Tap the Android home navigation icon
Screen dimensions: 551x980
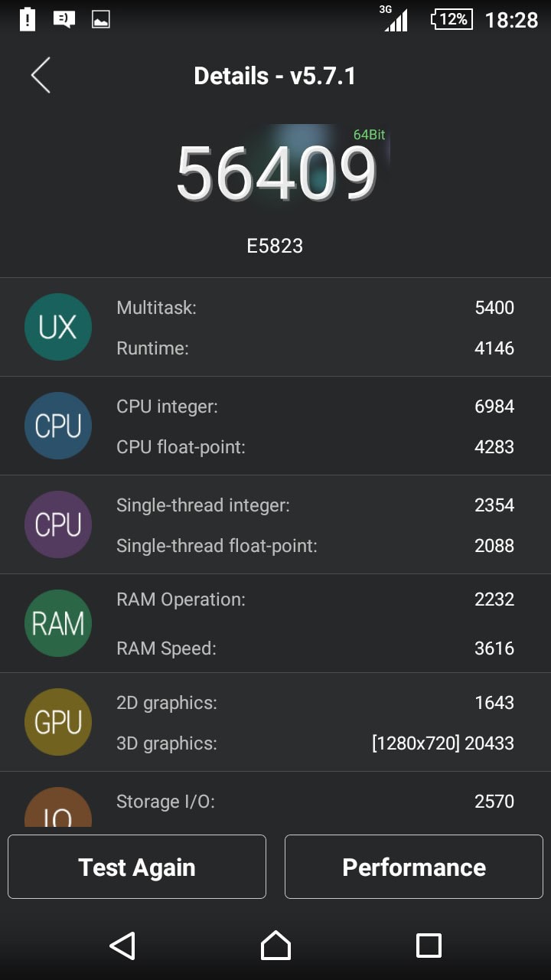pos(275,946)
